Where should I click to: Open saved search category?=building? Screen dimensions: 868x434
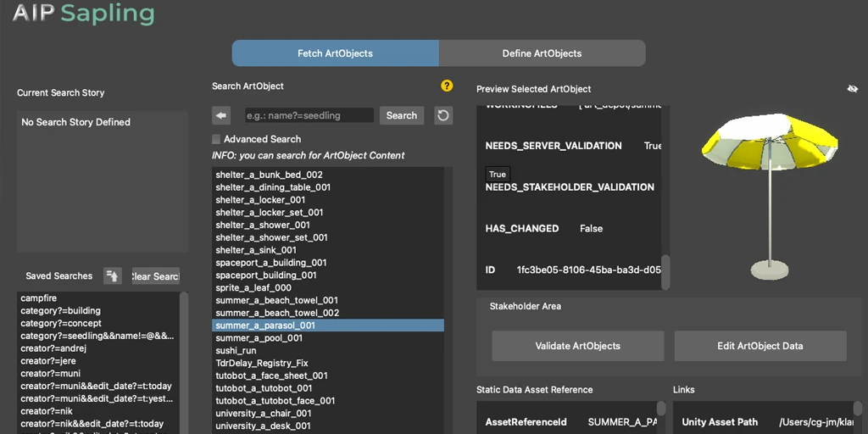(x=98, y=310)
